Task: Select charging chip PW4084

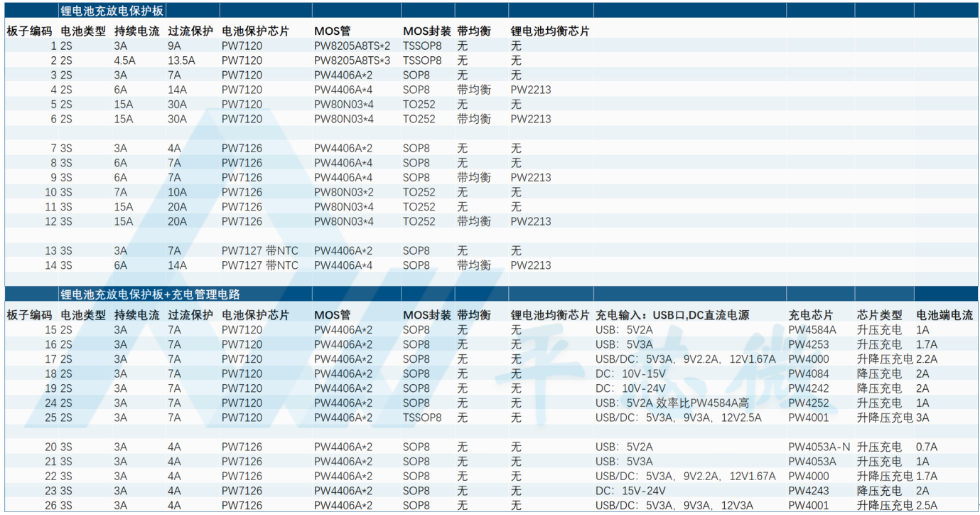Action: tap(809, 373)
